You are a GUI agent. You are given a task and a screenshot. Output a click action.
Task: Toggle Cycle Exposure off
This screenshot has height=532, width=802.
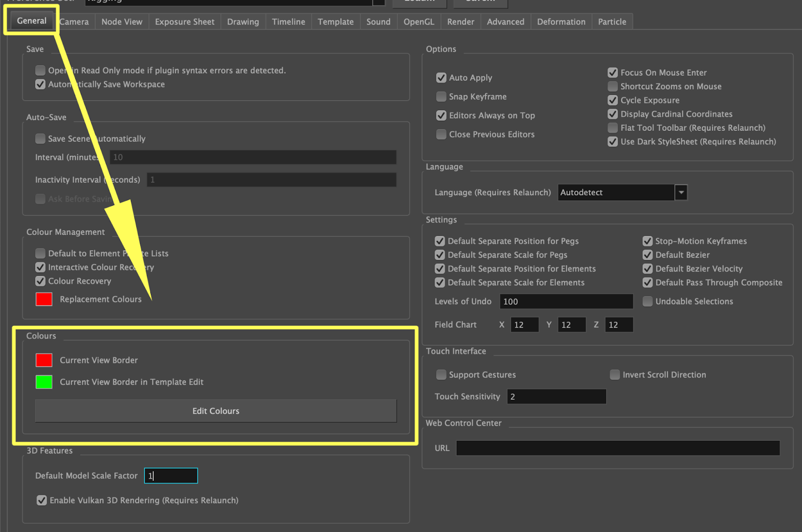click(x=613, y=100)
